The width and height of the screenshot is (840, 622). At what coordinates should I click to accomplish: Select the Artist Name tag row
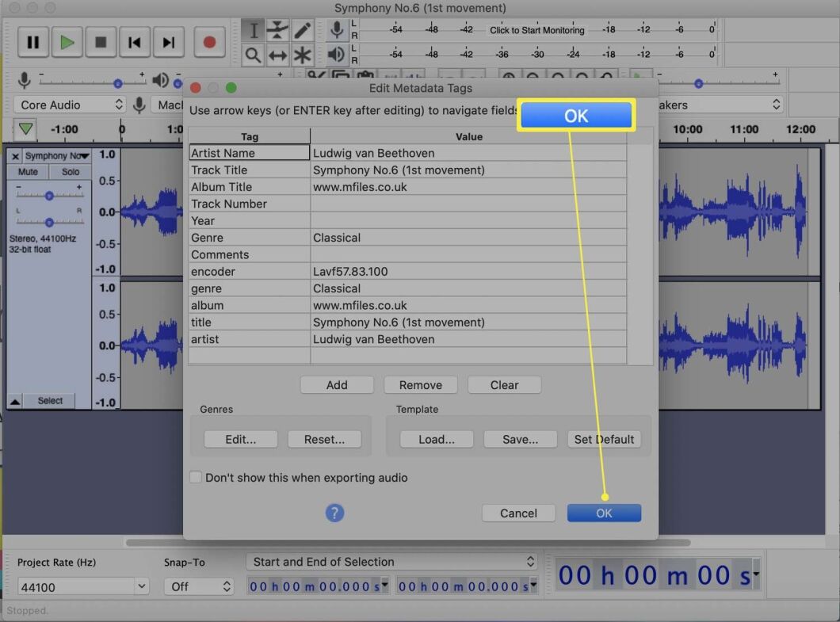click(248, 153)
